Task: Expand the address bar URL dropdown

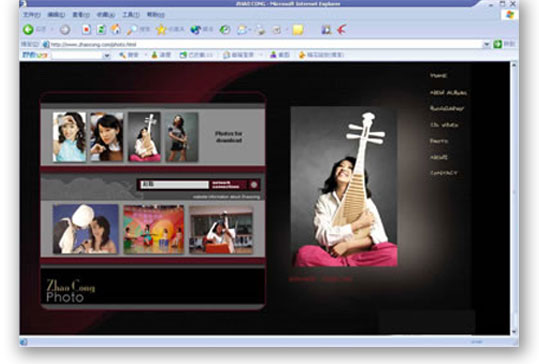Action: click(486, 44)
